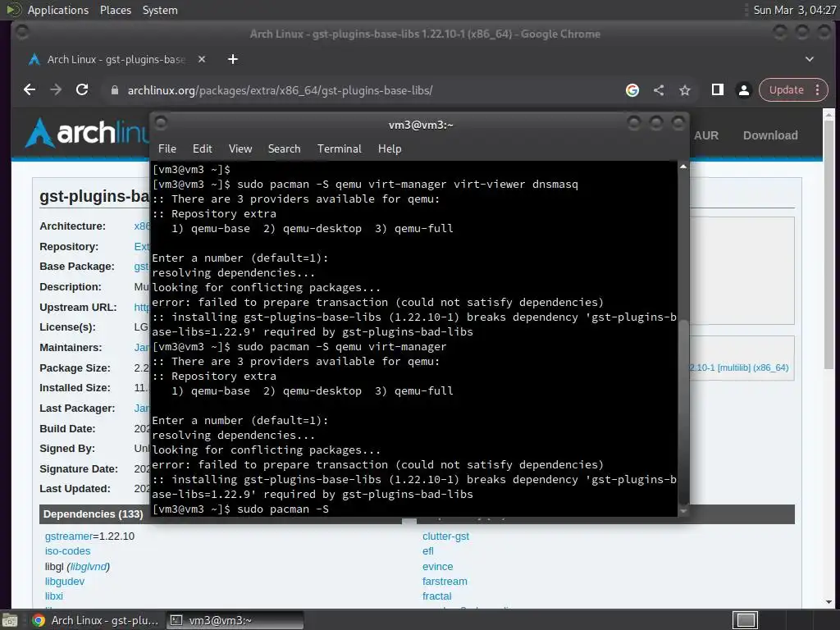The height and width of the screenshot is (630, 840).
Task: Click the show desktop icon in the bottom panel
Action: [x=10, y=620]
